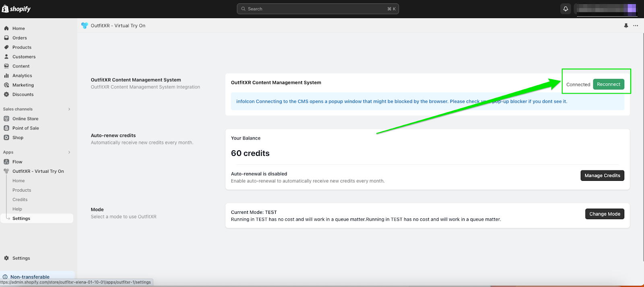Click the Shopify logo
644x287 pixels.
[16, 9]
